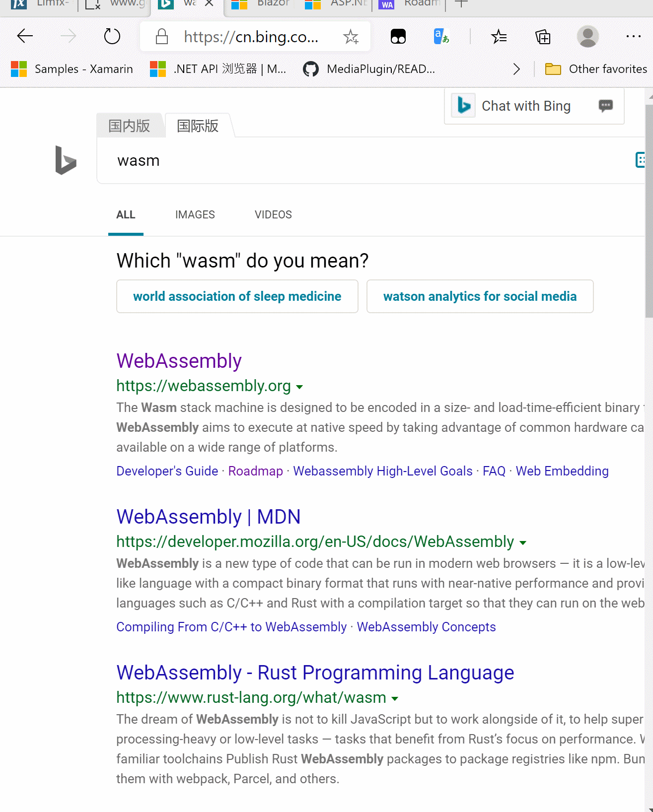Switch to the www.g browser tab
The width and height of the screenshot is (653, 812).
(115, 4)
